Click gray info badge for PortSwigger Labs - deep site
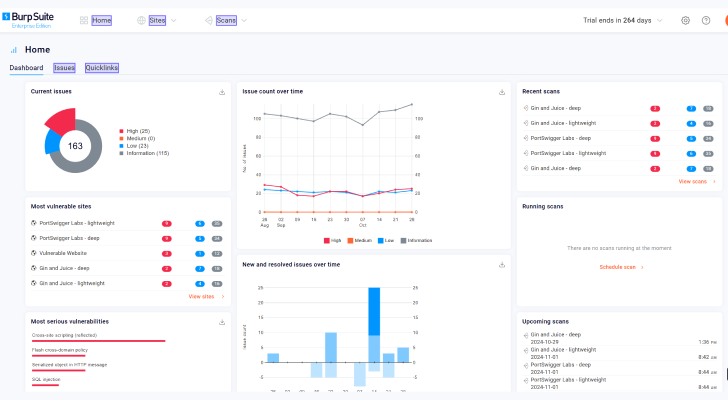Image resolution: width=728 pixels, height=400 pixels. pos(217,239)
